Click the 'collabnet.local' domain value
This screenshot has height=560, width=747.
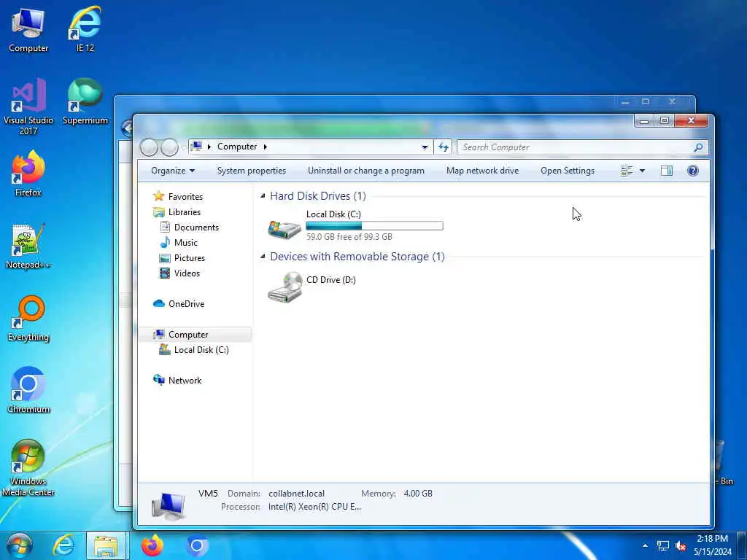click(x=296, y=494)
